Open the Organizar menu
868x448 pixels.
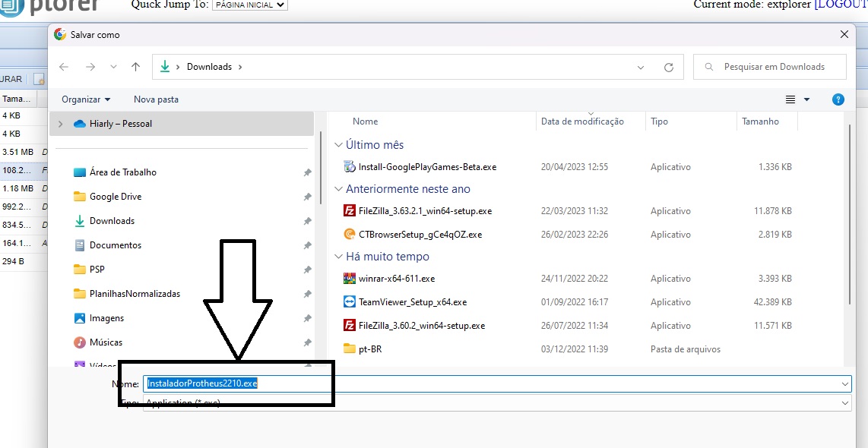[86, 99]
